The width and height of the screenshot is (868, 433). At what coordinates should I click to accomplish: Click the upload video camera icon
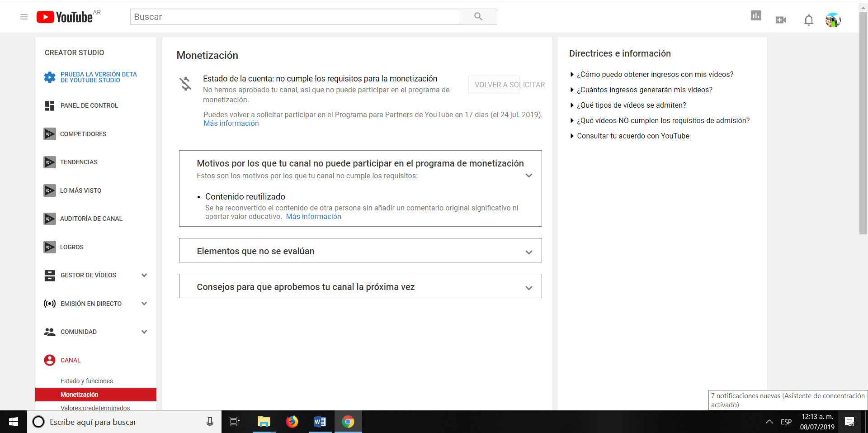(781, 20)
